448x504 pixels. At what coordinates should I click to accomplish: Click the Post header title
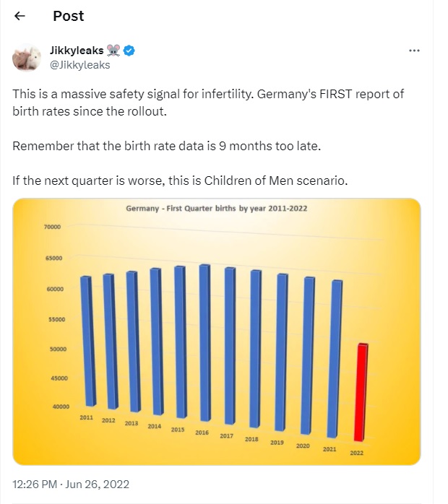pyautogui.click(x=69, y=16)
